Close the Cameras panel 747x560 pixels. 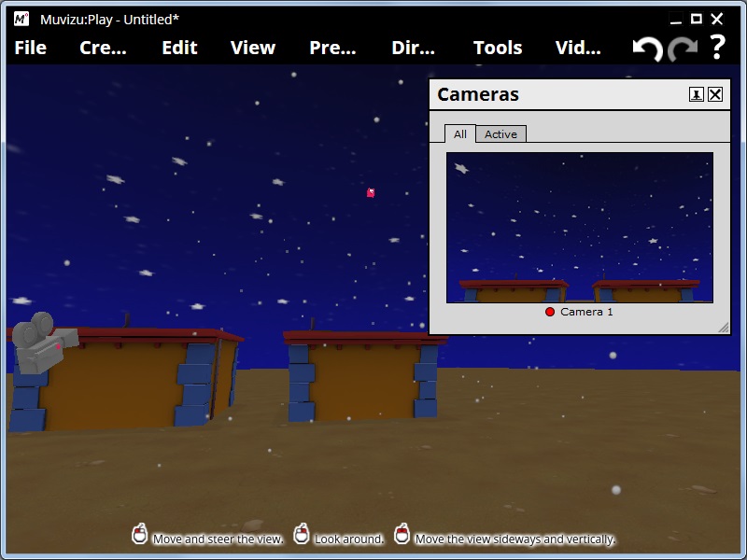[x=715, y=94]
